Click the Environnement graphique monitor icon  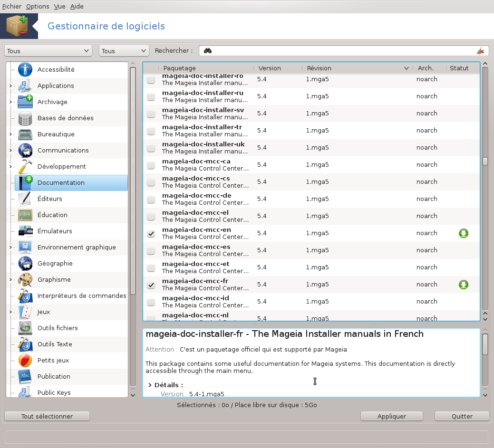click(x=25, y=247)
